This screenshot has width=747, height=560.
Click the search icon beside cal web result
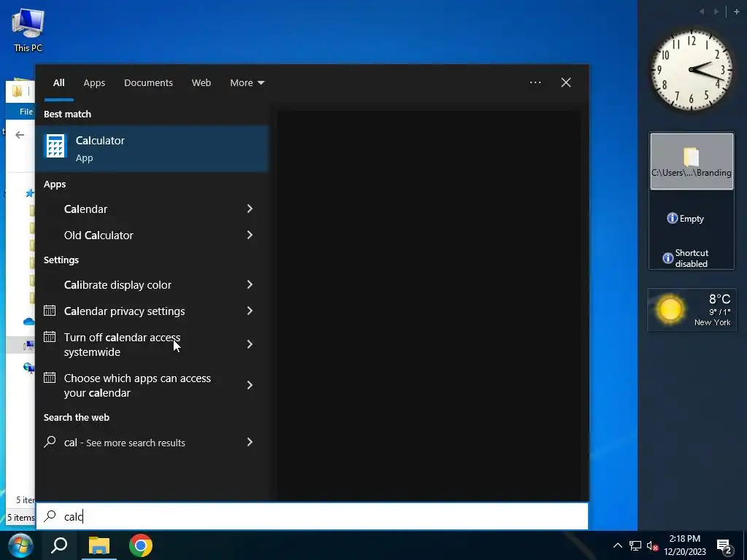(x=50, y=442)
